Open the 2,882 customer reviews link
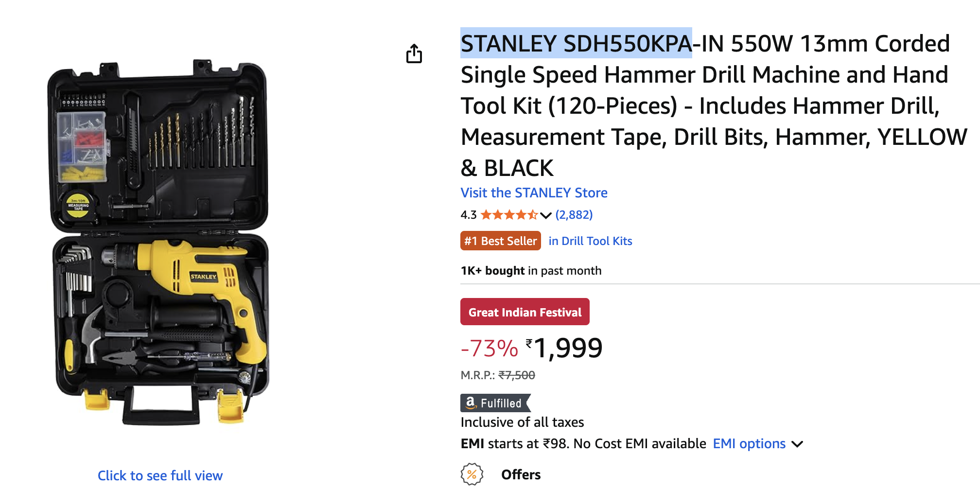Viewport: 980px width, 490px height. (574, 215)
